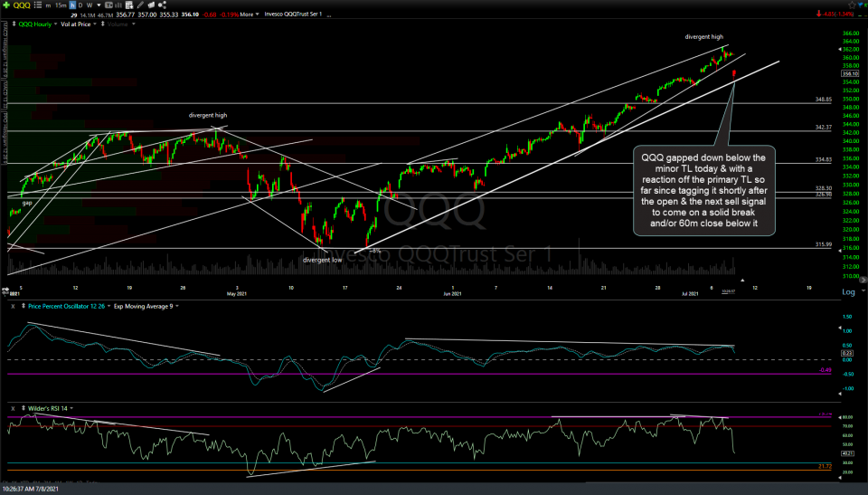Click the -0.68 net change value
This screenshot has height=495, width=868.
tap(209, 14)
